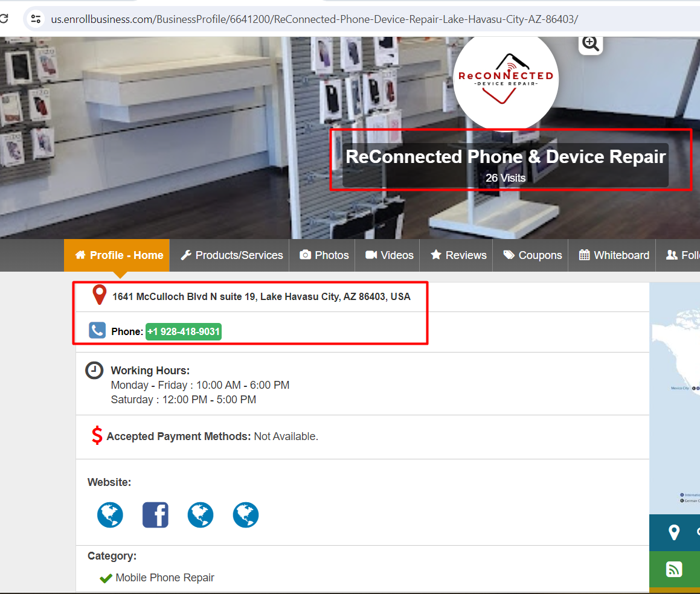Click the home icon in the Profile tab

(x=80, y=255)
